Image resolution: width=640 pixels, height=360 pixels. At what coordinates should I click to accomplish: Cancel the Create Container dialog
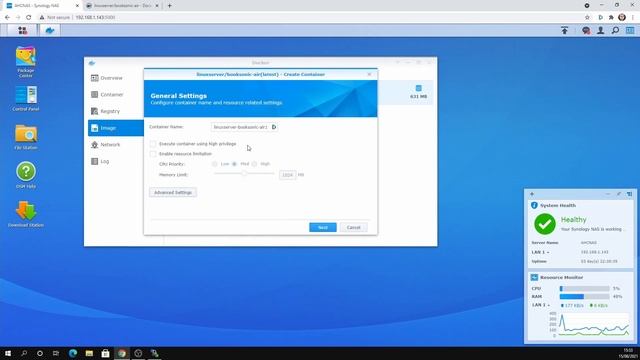pyautogui.click(x=353, y=227)
